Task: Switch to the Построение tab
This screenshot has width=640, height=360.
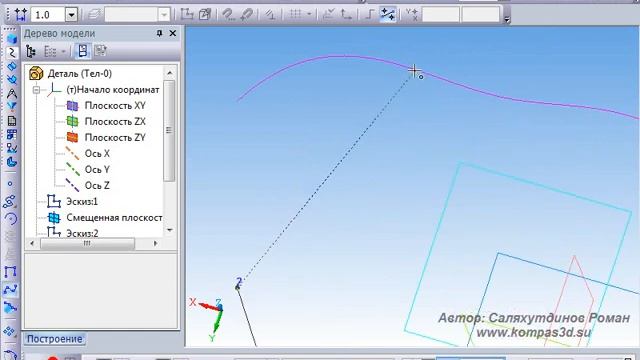Action: pyautogui.click(x=54, y=339)
